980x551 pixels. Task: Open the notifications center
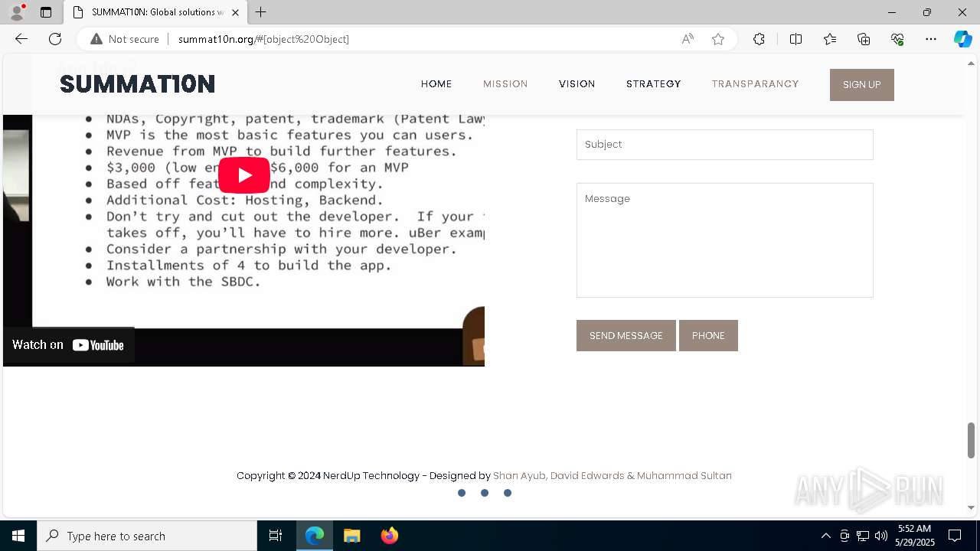point(955,536)
